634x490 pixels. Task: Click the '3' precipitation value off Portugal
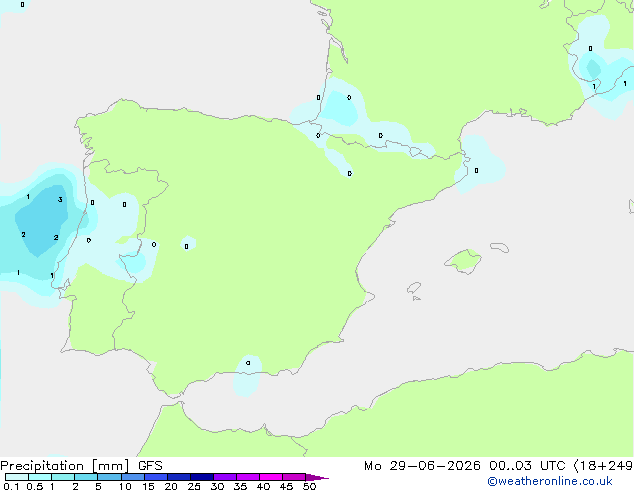click(x=60, y=199)
